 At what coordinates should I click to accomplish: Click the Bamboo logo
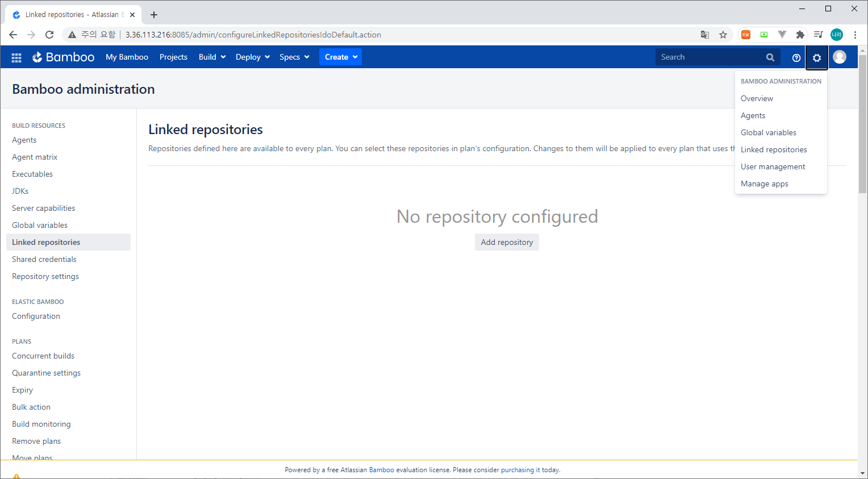pos(63,57)
